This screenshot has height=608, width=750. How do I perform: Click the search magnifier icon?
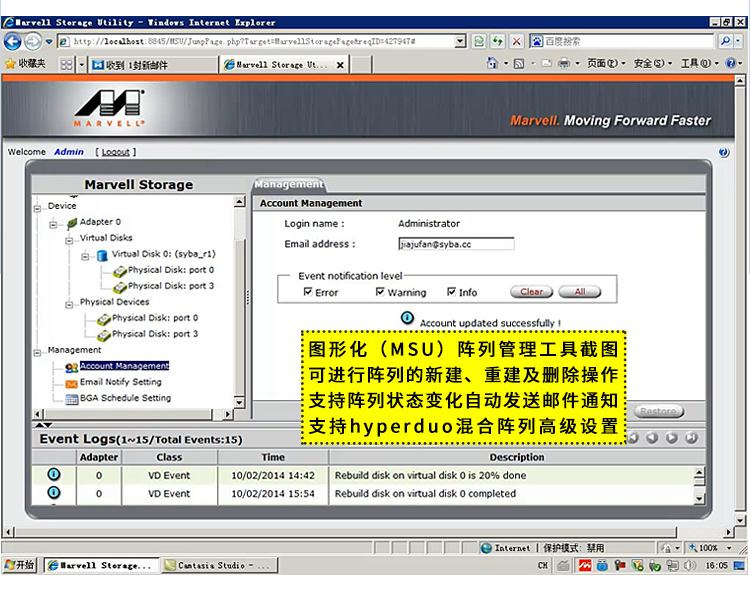[725, 42]
